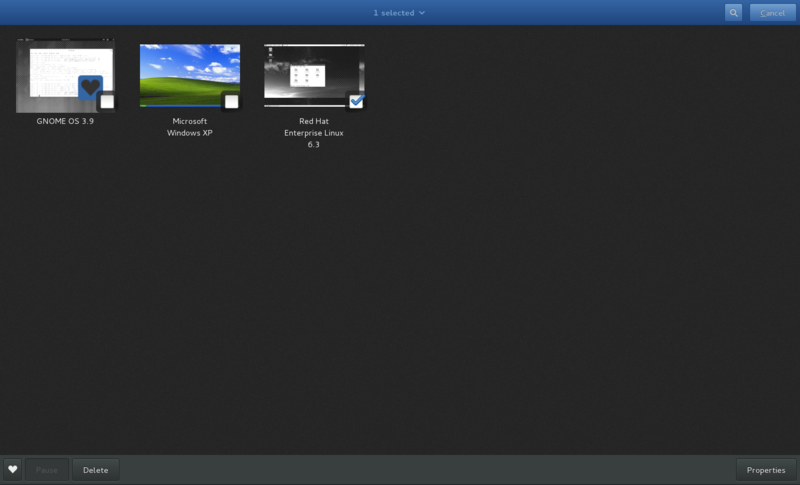800x485 pixels.
Task: Open the search magnifier button
Action: pyautogui.click(x=733, y=13)
